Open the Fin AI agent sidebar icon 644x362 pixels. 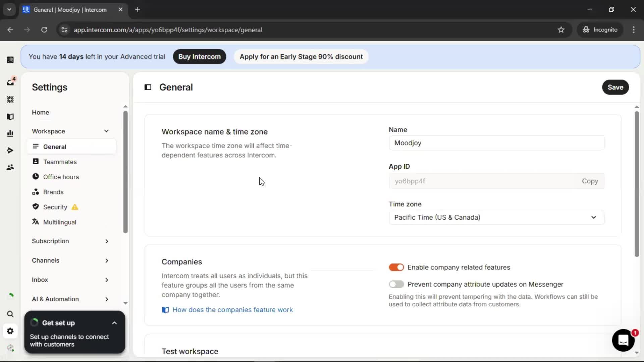pos(10,100)
